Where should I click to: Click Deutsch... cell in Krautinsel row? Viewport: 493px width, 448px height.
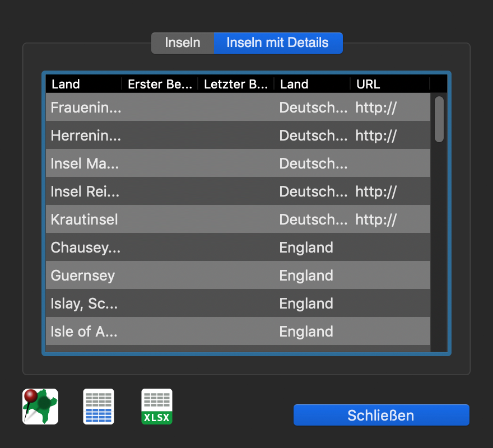(x=314, y=220)
